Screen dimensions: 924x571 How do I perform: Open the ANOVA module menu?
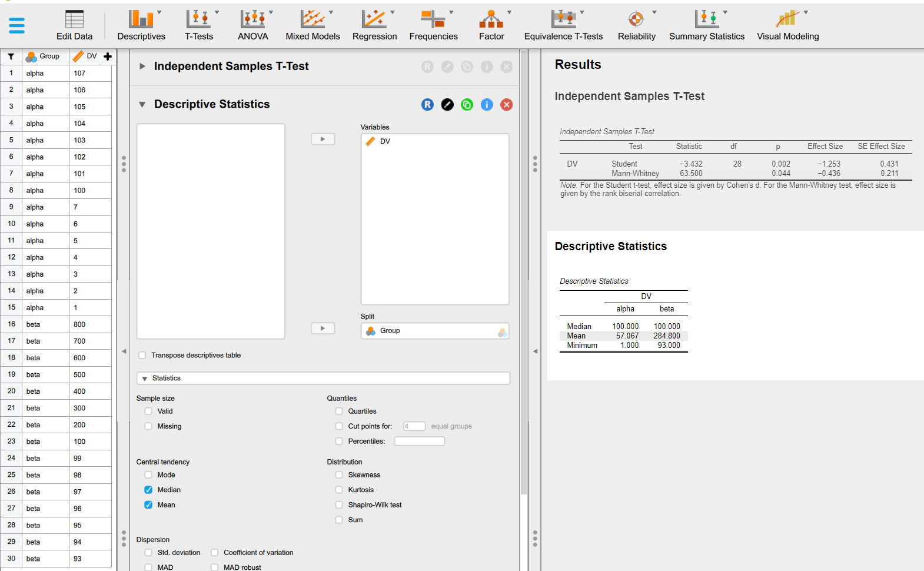253,25
